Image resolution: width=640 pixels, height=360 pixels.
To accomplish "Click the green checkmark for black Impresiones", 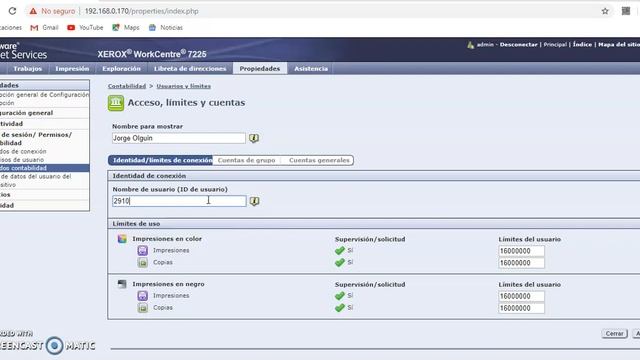I will pos(340,296).
